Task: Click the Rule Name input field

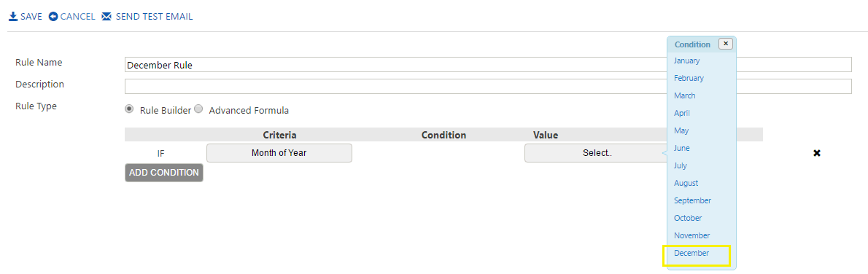Action: [x=488, y=64]
